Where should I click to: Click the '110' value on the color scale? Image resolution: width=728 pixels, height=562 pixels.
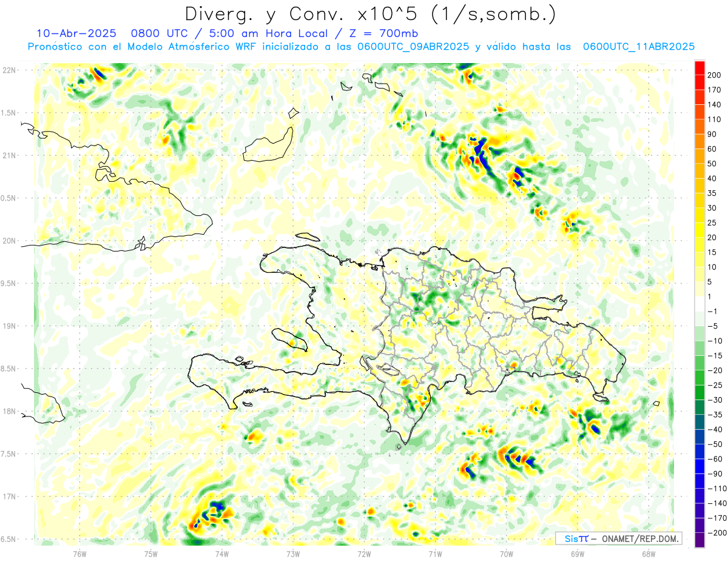pyautogui.click(x=713, y=119)
